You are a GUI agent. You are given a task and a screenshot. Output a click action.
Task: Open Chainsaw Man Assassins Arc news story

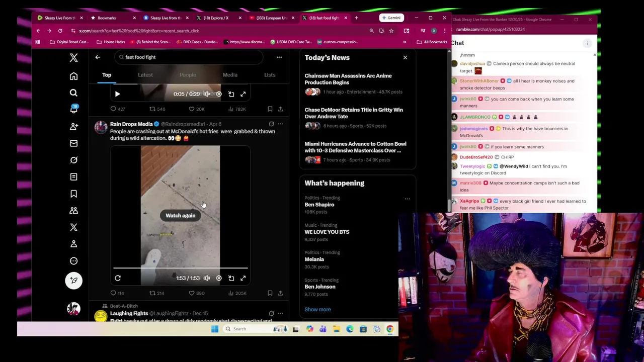(x=348, y=79)
